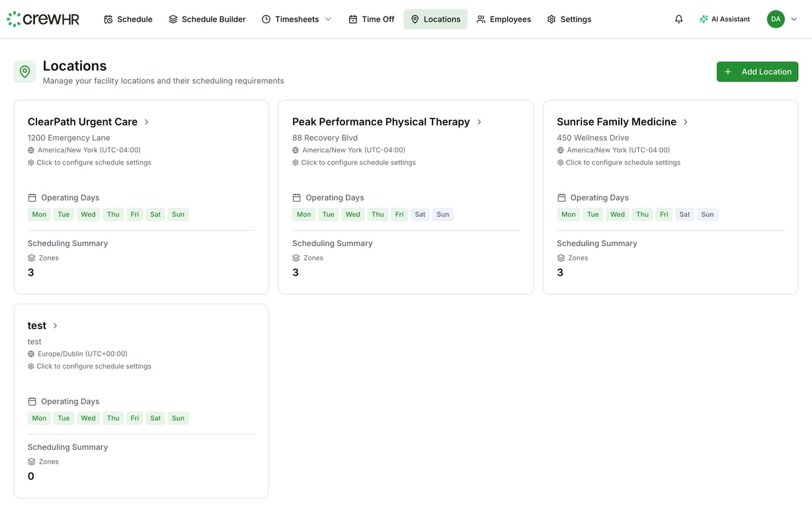Click the Sunrise Family Medicine timezone globe icon
This screenshot has width=812, height=508.
560,150
